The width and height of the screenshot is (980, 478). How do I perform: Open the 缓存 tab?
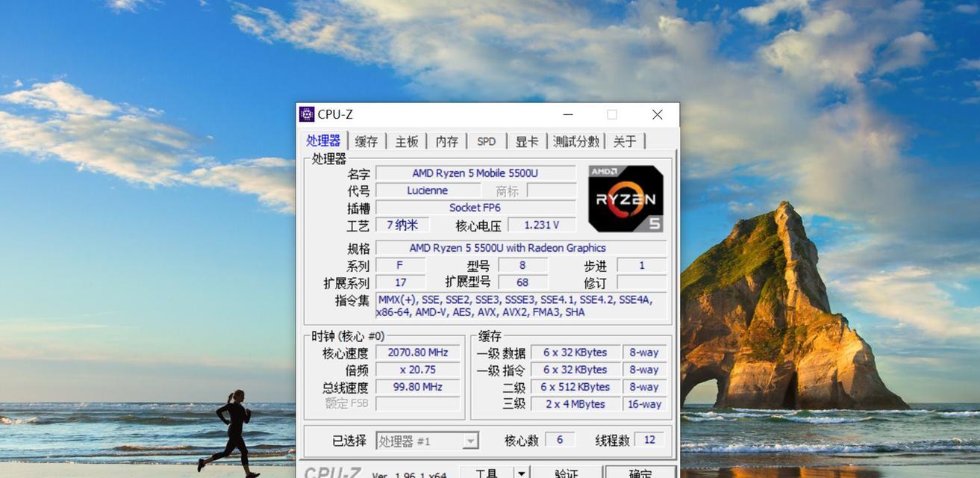tap(366, 141)
